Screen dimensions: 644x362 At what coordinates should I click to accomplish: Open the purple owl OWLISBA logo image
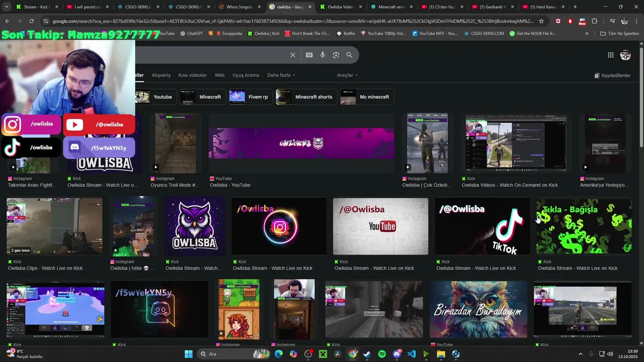(194, 226)
